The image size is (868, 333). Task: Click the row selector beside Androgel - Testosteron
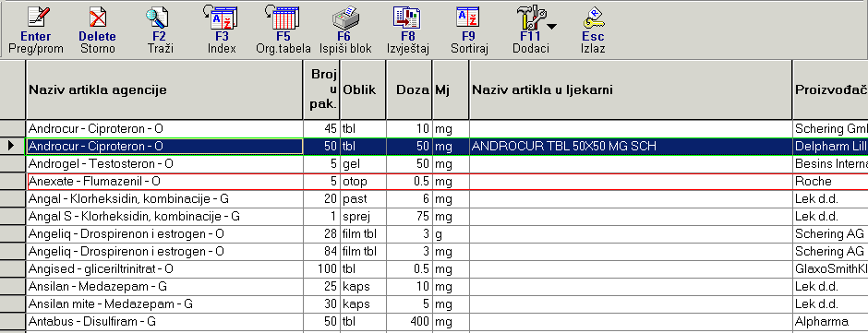[13, 164]
